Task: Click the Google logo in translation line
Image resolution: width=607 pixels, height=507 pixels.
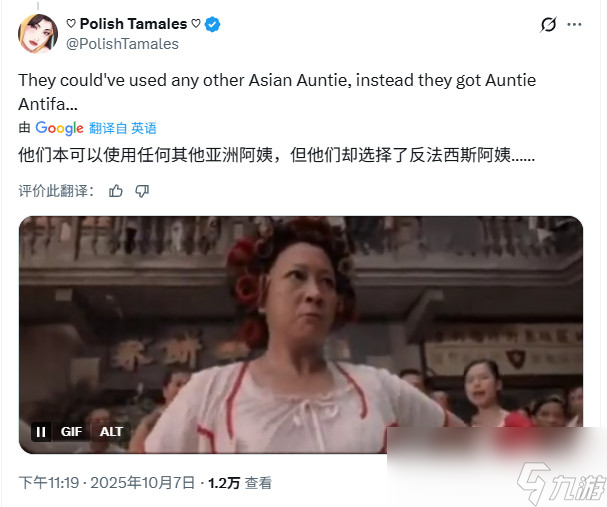Action: [x=59, y=128]
